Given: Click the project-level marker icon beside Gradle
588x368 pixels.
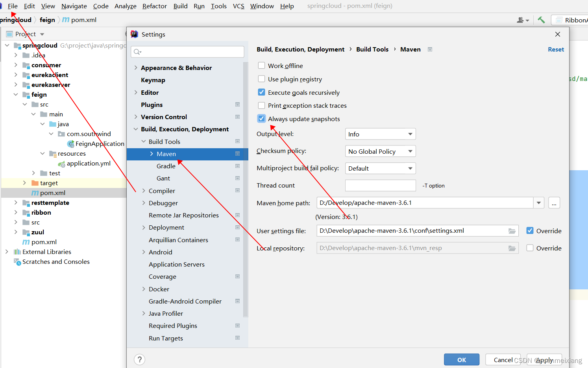Looking at the screenshot, I should 237,166.
